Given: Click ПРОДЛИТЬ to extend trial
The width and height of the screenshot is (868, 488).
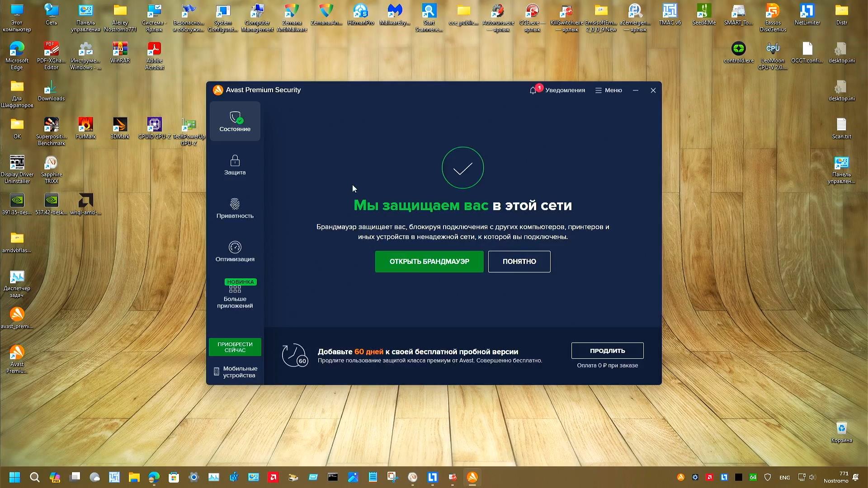Looking at the screenshot, I should pyautogui.click(x=607, y=351).
